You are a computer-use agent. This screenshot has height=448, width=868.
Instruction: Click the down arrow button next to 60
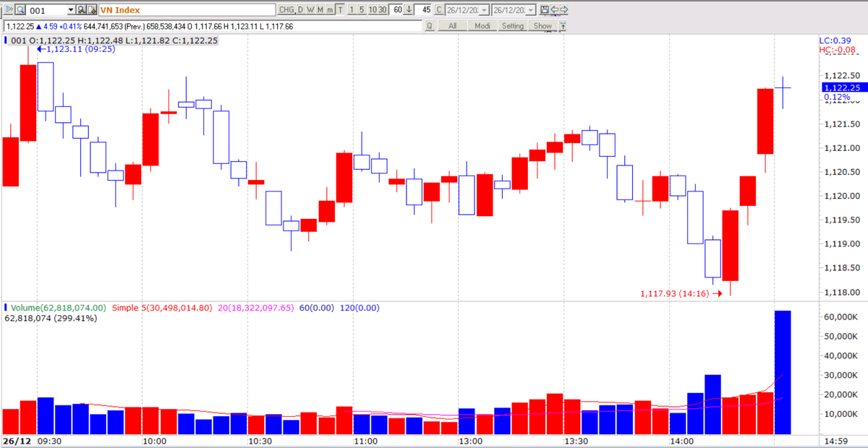pos(409,10)
